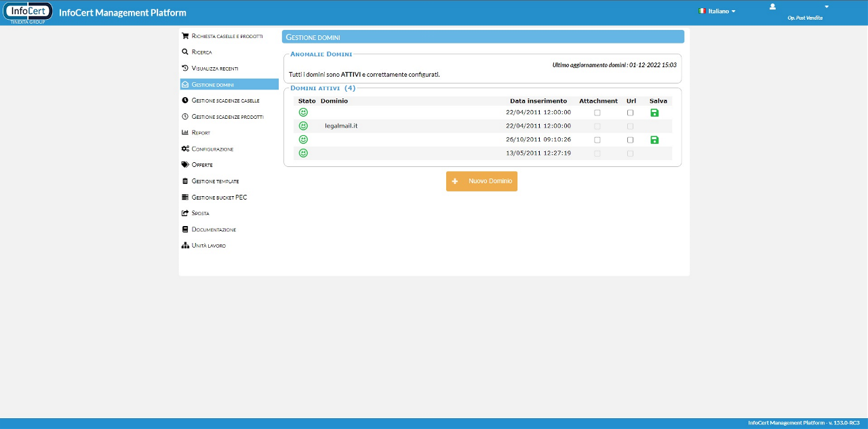Go to Gestione bucket PEC section

(219, 198)
